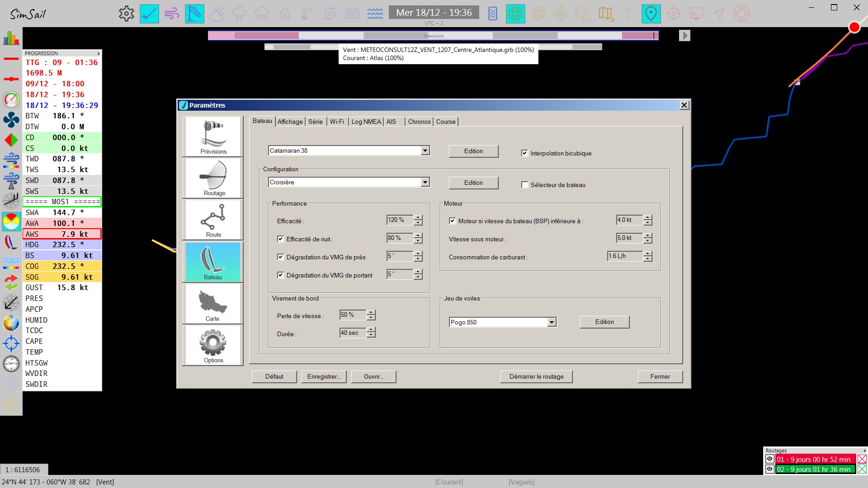Expand the Pogo 850 sail set dropdown

(552, 322)
